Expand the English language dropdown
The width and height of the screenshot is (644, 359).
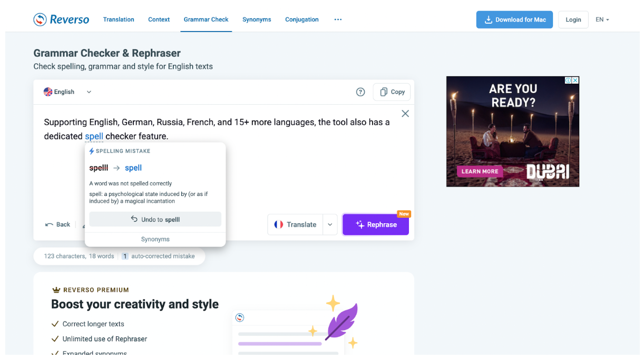[89, 92]
